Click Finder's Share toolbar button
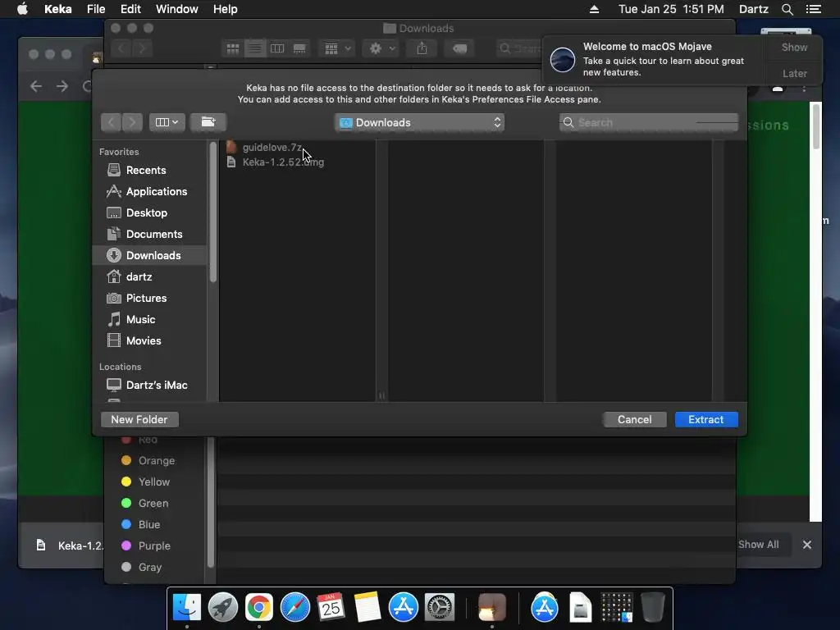 [422, 48]
